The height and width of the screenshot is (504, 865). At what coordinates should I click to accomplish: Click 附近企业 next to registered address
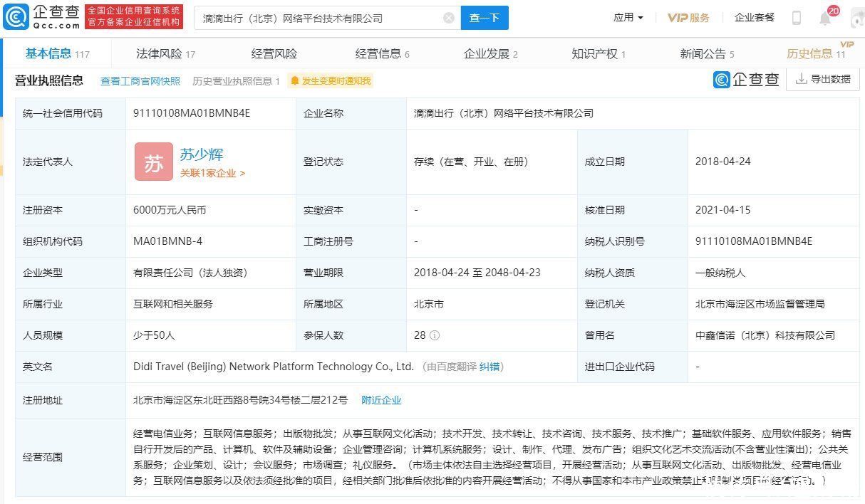tap(381, 400)
